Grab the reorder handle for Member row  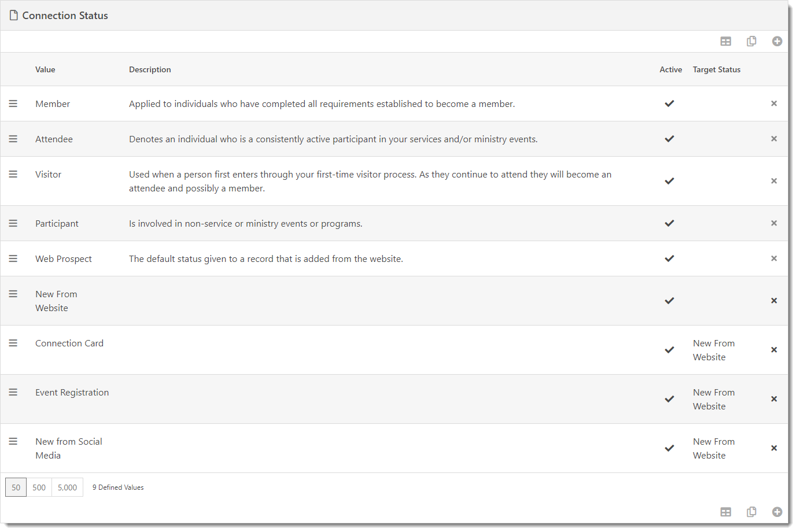tap(13, 104)
